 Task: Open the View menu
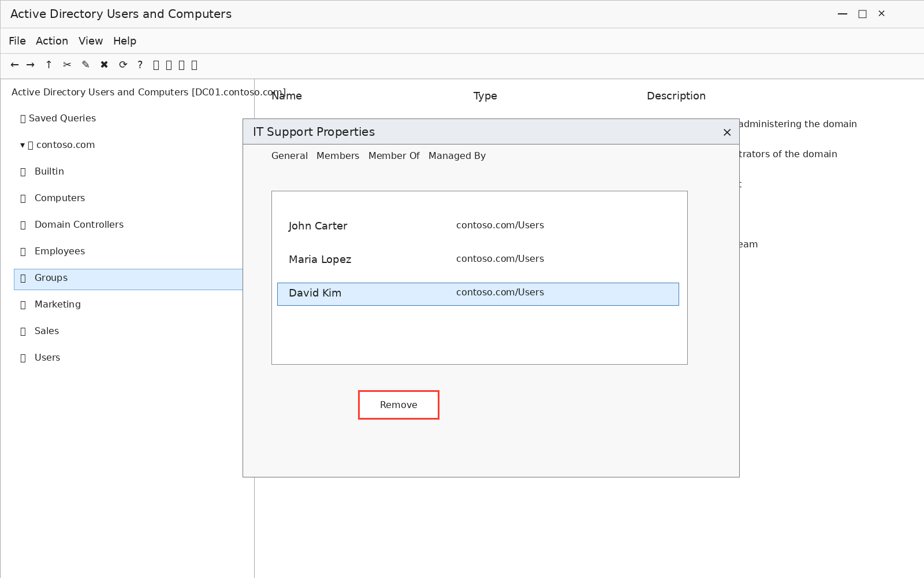coord(91,41)
